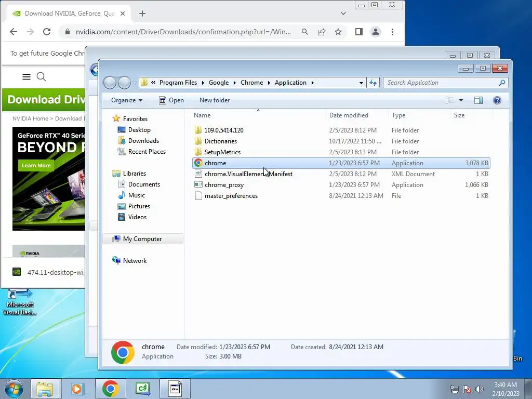
Task: Reload the NVIDIA page in Chrome
Action: [47, 32]
